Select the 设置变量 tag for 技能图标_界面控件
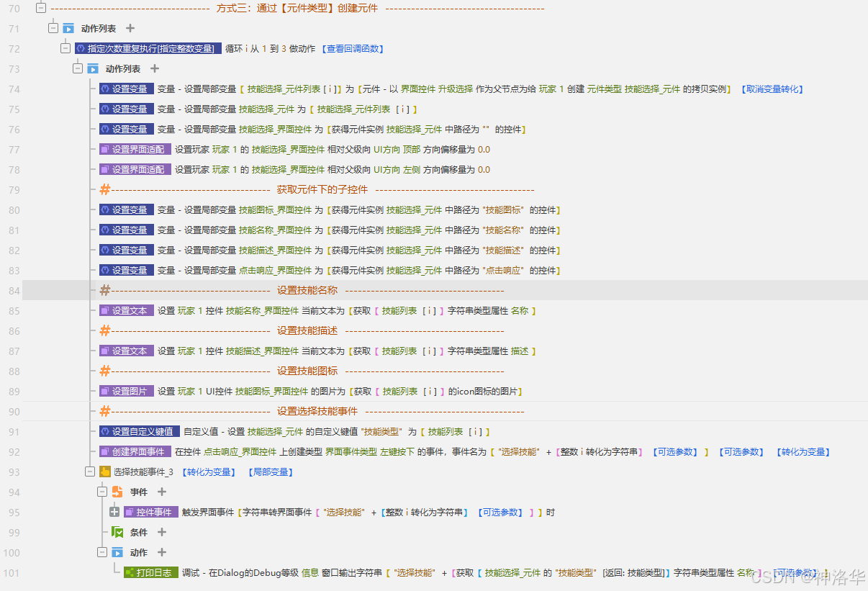868x591 pixels. 127,209
